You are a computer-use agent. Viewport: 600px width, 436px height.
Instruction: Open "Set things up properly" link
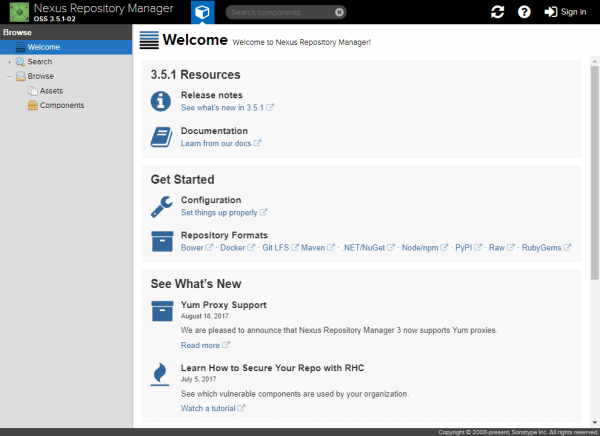pyautogui.click(x=224, y=212)
